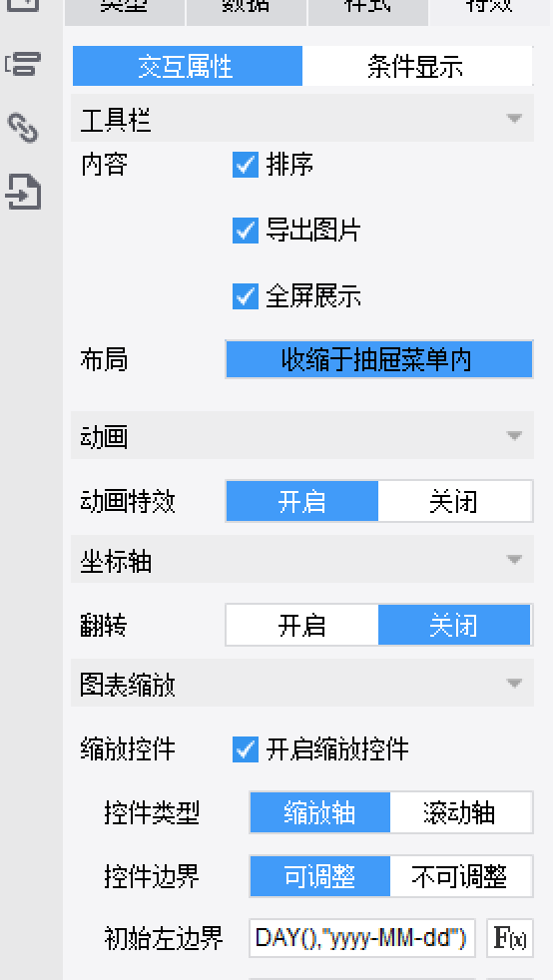Collapse the 坐标轴 section arrow
553x980 pixels.
(514, 560)
